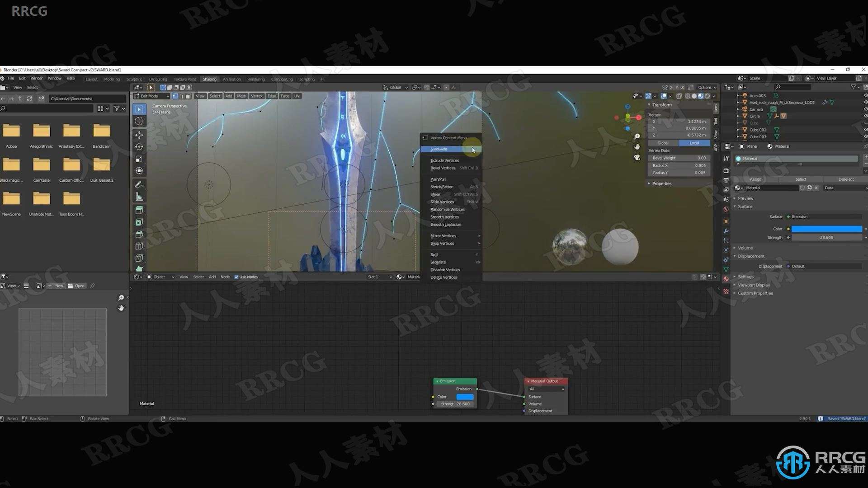The image size is (868, 488).
Task: Activate the Rotate tool
Action: point(139,147)
